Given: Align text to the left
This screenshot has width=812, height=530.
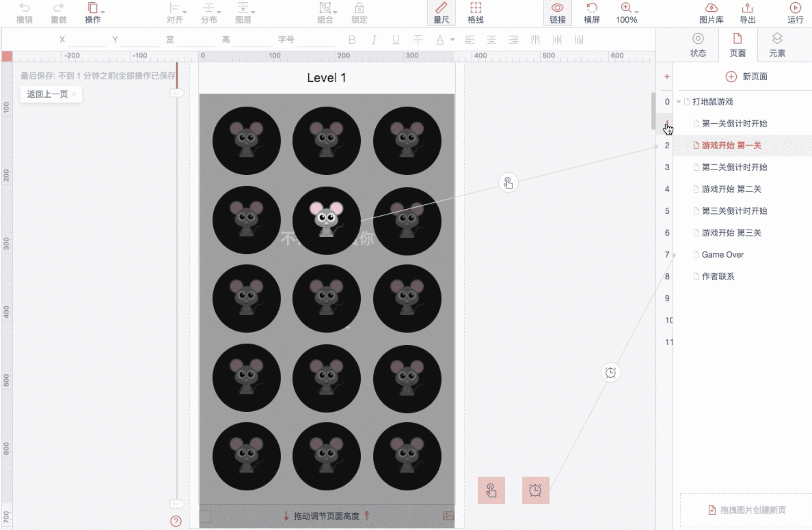Looking at the screenshot, I should pyautogui.click(x=470, y=40).
